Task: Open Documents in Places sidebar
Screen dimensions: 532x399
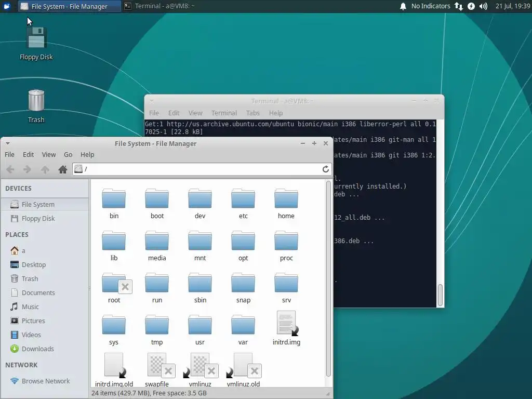Action: tap(45, 292)
